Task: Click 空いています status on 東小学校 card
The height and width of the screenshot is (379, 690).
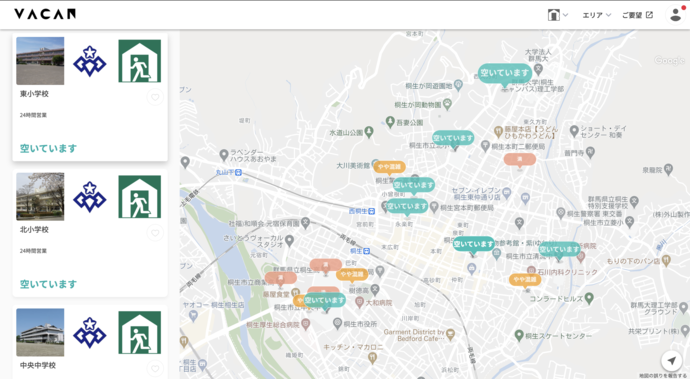Action: tap(48, 148)
